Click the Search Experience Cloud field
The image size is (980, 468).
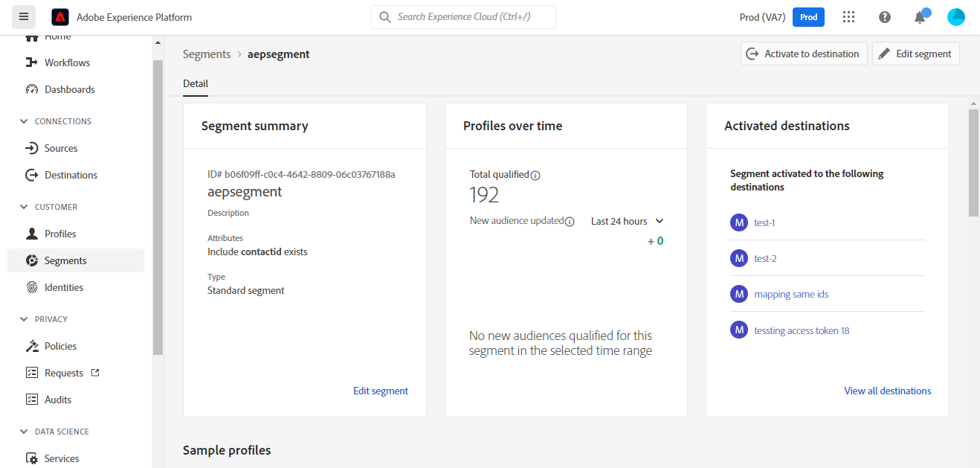tap(463, 17)
